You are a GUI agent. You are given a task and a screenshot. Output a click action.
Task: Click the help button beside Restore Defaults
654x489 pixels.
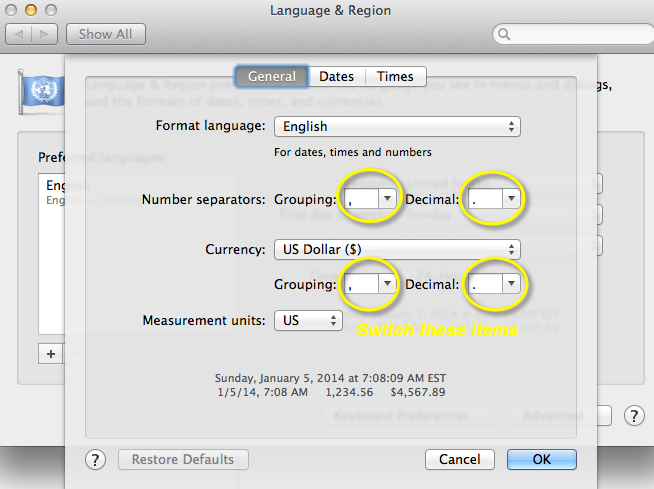point(96,460)
